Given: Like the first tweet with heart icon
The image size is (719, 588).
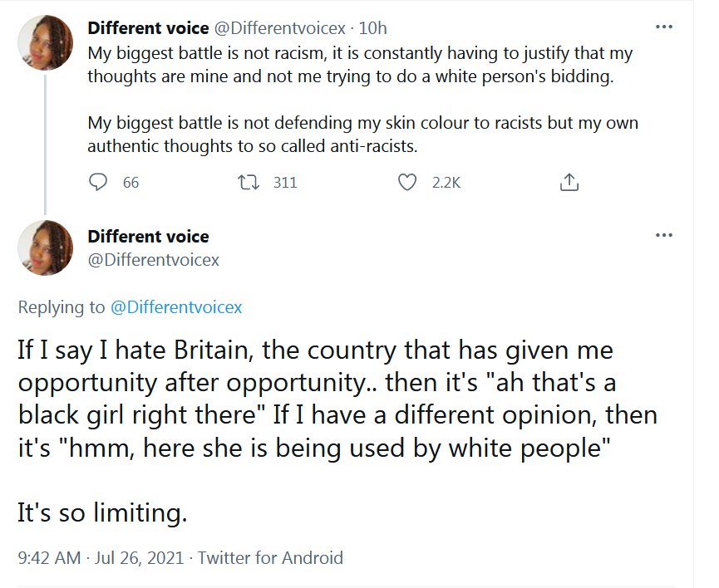Looking at the screenshot, I should click(407, 182).
